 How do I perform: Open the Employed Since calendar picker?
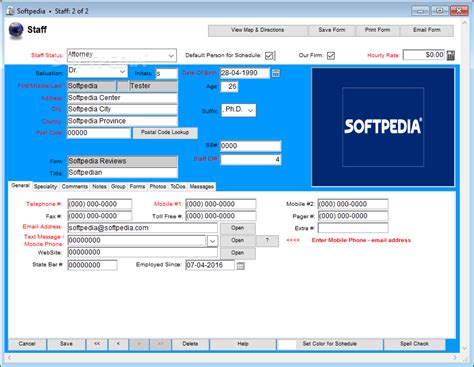coord(240,266)
